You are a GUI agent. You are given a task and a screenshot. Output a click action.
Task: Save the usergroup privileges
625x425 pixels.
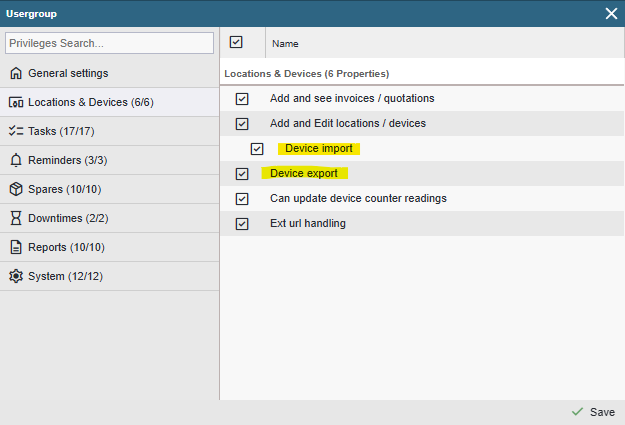coord(594,412)
